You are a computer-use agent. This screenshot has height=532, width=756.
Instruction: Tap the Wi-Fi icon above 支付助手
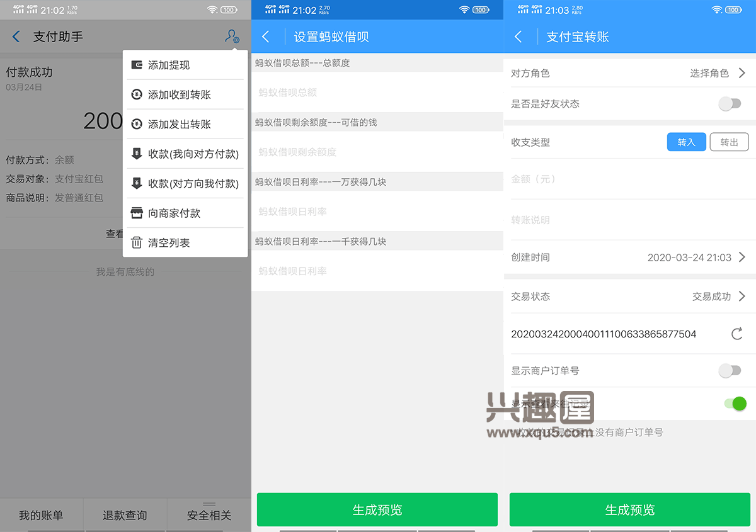[x=212, y=10]
